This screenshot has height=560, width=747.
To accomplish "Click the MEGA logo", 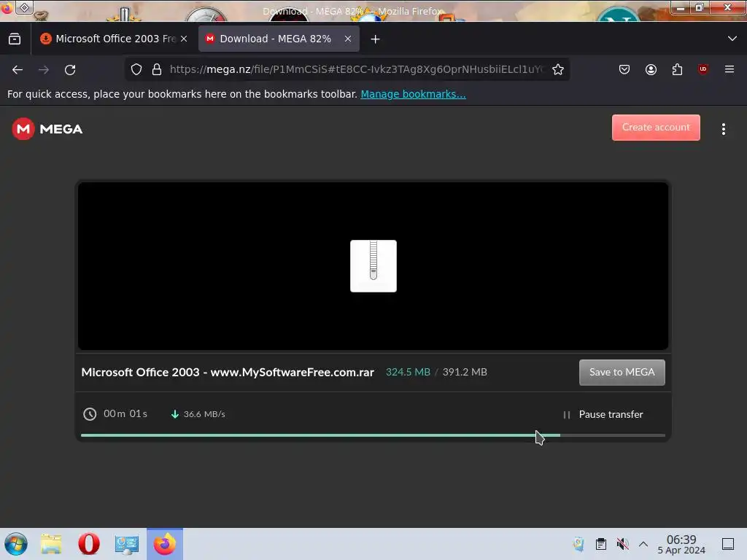I will pyautogui.click(x=47, y=128).
